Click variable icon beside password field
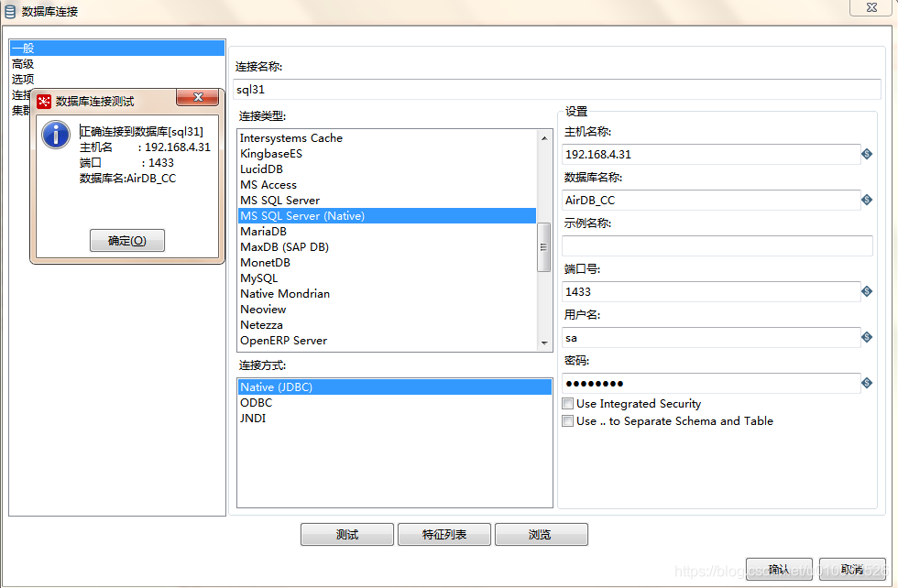The image size is (898, 588). click(867, 383)
